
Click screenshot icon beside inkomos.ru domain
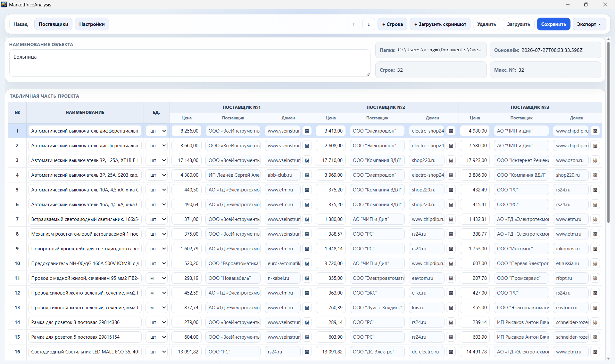coord(595,249)
